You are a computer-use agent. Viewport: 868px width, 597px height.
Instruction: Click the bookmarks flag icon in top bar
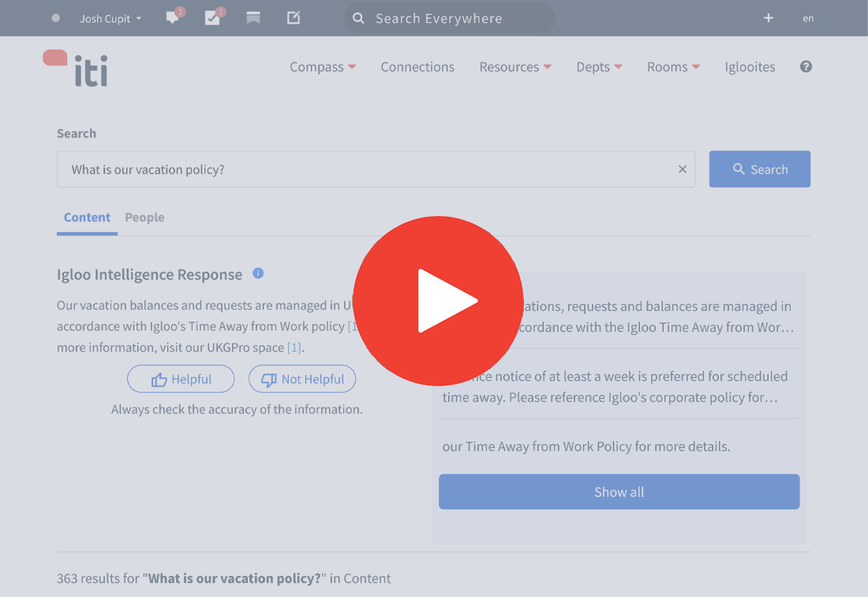253,17
